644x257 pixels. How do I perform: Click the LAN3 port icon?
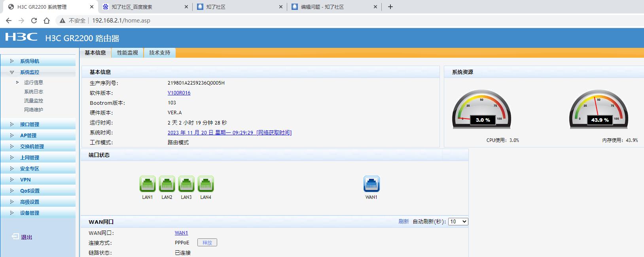coord(186,184)
